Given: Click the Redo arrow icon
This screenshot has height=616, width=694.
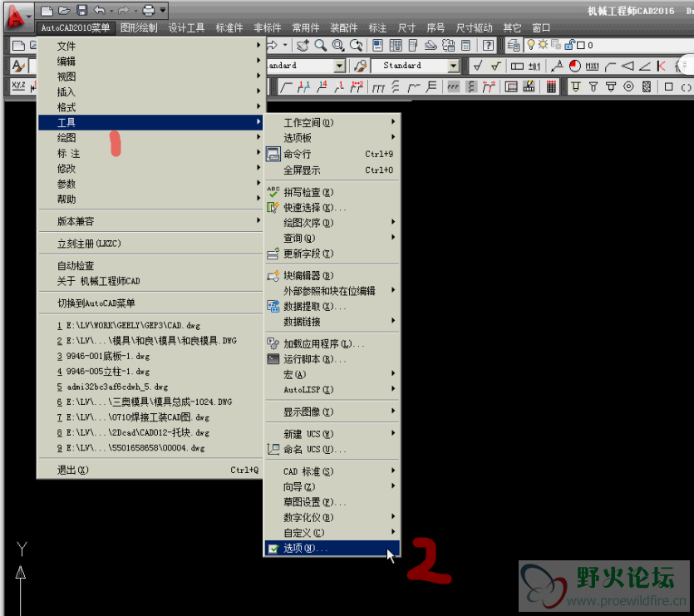Looking at the screenshot, I should pos(124,10).
